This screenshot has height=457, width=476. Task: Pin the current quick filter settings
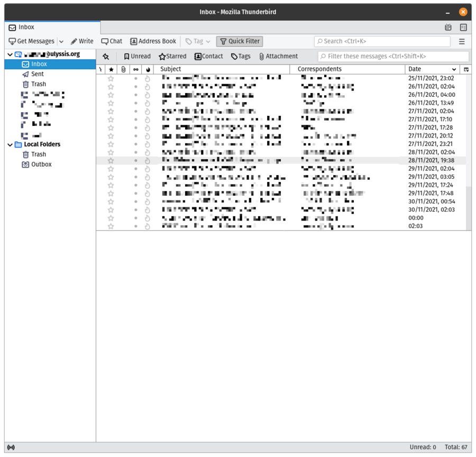(106, 56)
